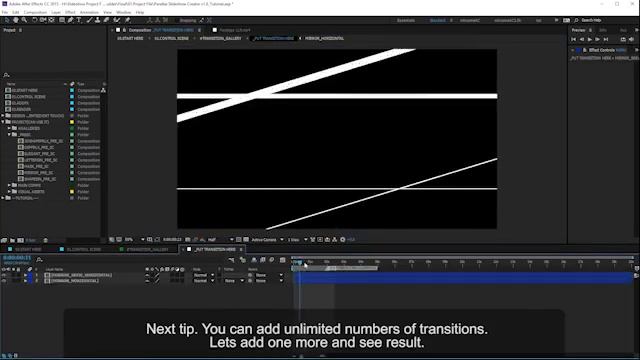Select the Pan Behind anchor tool
This screenshot has width=640, height=360.
pyautogui.click(x=51, y=20)
